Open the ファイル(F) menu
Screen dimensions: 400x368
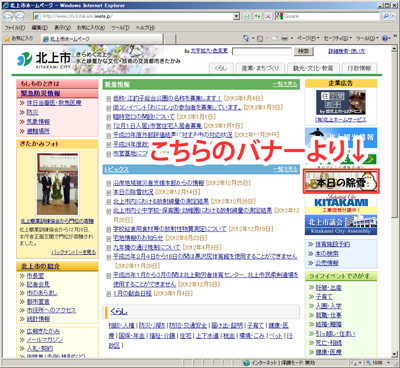(x=15, y=28)
